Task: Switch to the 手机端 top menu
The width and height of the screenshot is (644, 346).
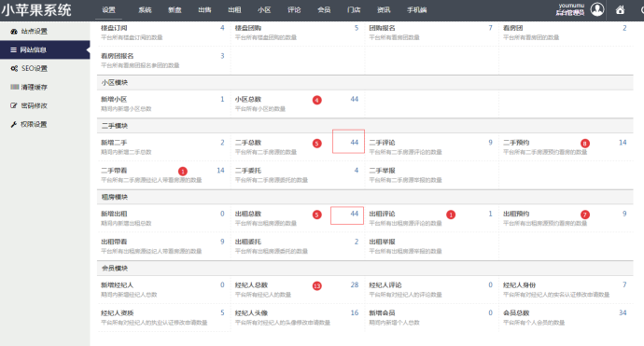Action: point(417,10)
